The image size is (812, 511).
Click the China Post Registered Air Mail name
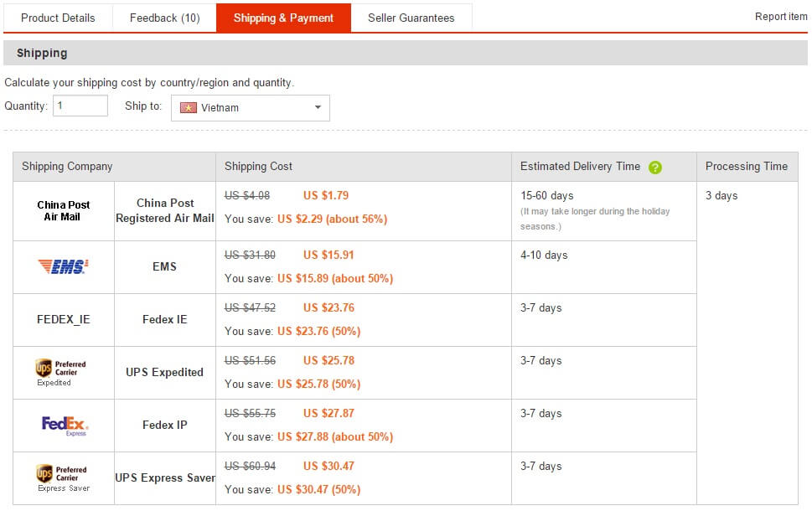point(165,210)
